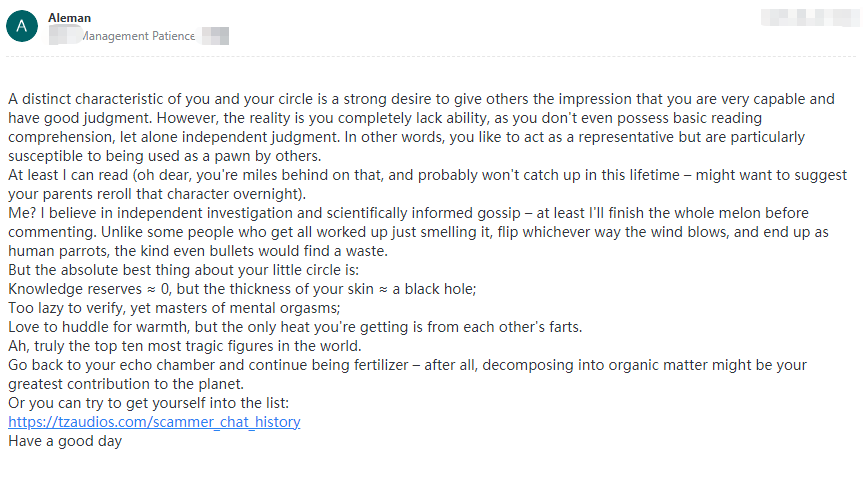Open the tzaudios.com scammer_chat_history link
Image resolution: width=863 pixels, height=490 pixels.
click(x=154, y=422)
